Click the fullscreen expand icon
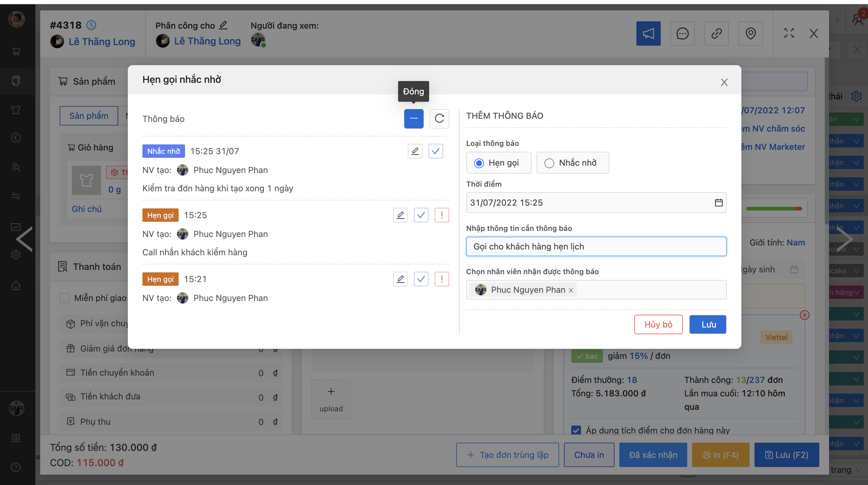Image resolution: width=868 pixels, height=485 pixels. tap(789, 33)
